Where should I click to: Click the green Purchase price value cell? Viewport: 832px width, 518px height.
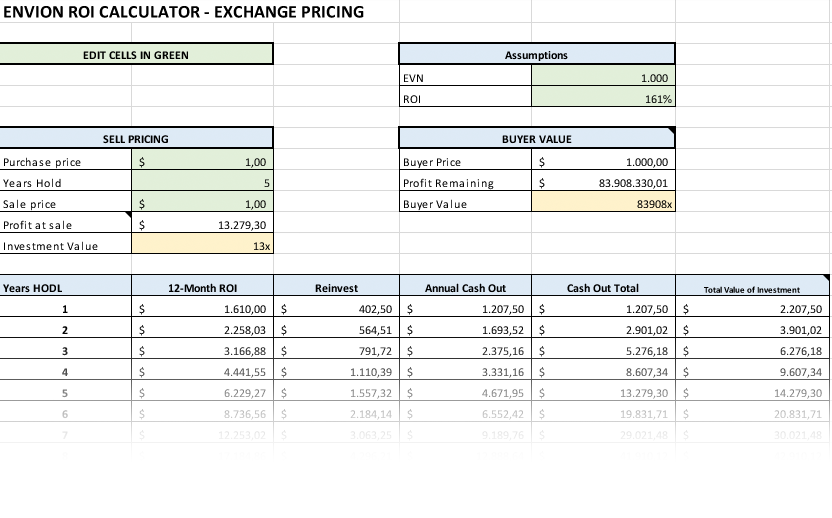[202, 162]
